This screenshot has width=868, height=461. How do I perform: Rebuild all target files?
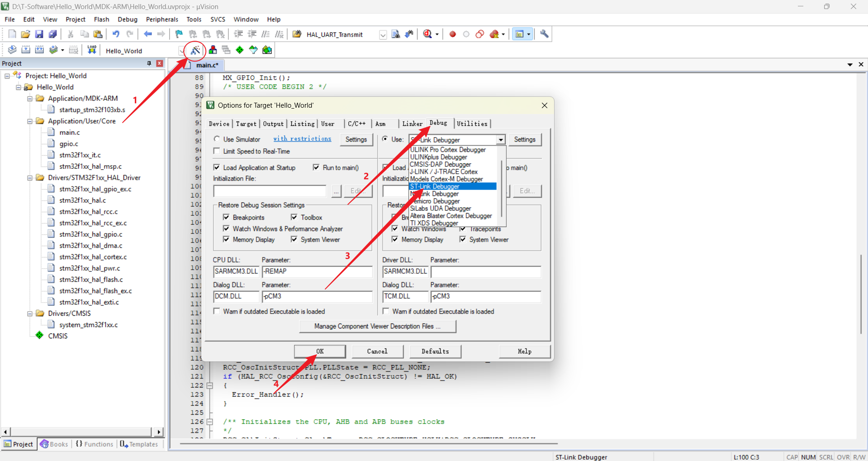pyautogui.click(x=39, y=50)
